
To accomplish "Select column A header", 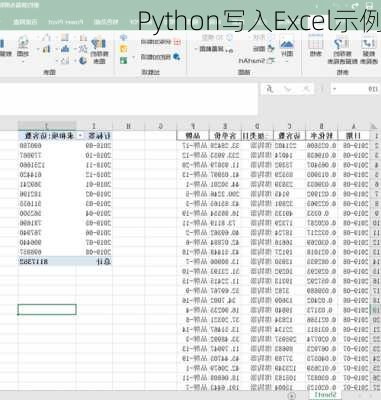I will pos(353,126).
